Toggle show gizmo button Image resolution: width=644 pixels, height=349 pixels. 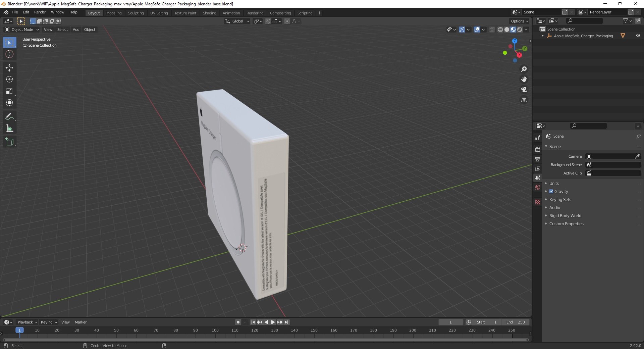click(x=462, y=30)
